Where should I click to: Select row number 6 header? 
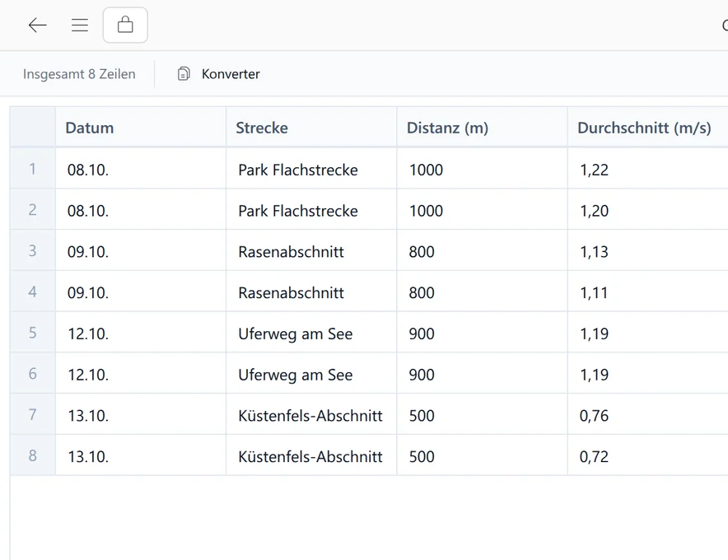(x=32, y=373)
